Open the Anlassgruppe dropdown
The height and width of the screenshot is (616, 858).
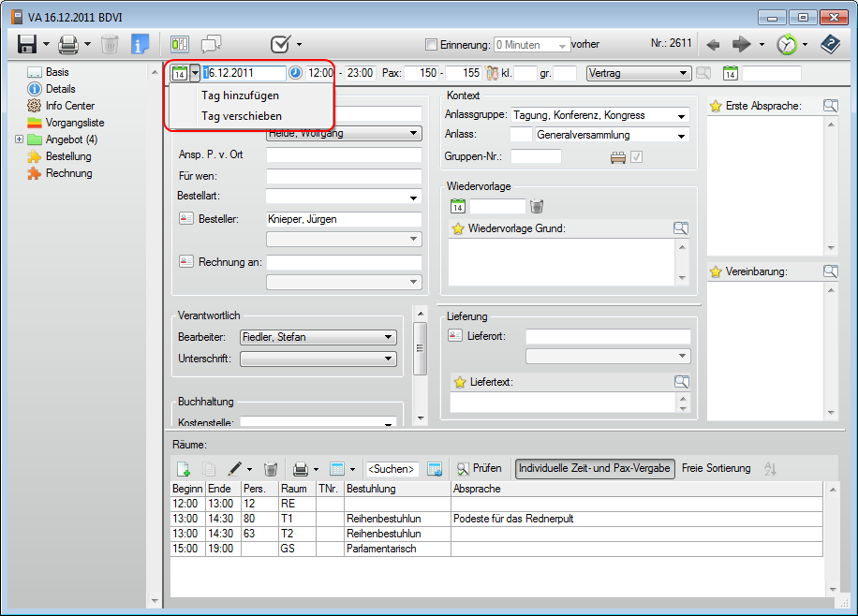tap(680, 115)
